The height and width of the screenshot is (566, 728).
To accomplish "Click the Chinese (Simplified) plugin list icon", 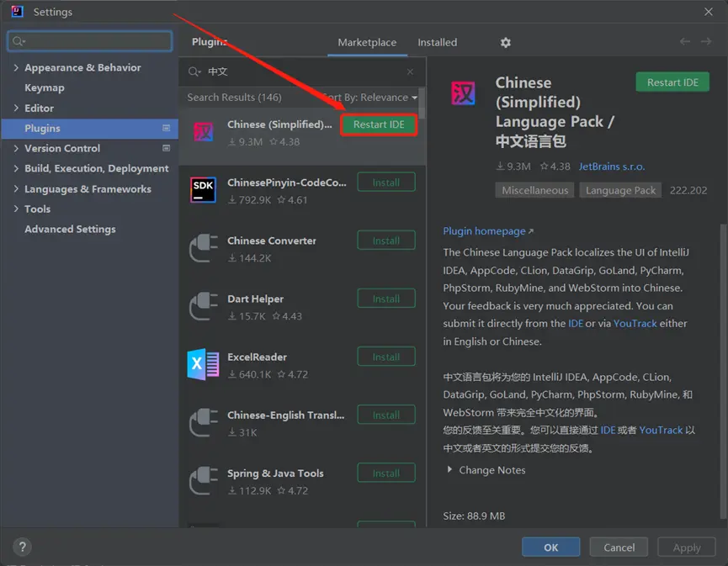I will [x=204, y=132].
